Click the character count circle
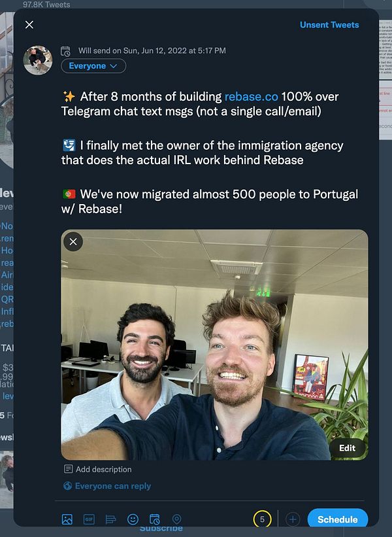The image size is (392, 537). point(262,519)
